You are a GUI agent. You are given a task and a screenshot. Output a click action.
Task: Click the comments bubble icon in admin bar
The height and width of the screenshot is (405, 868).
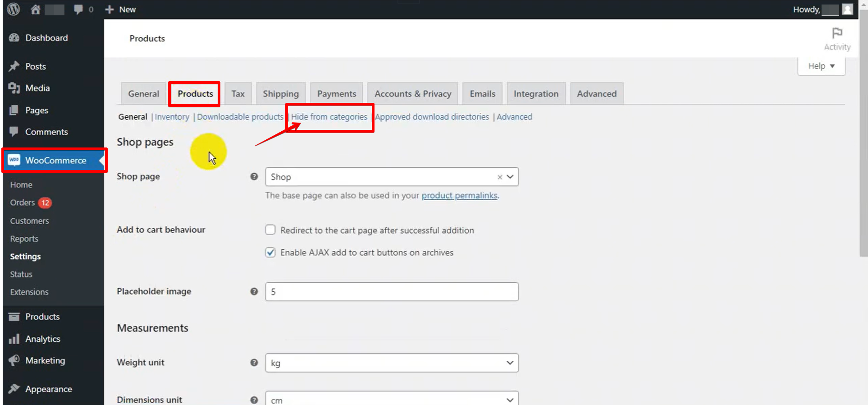click(78, 9)
